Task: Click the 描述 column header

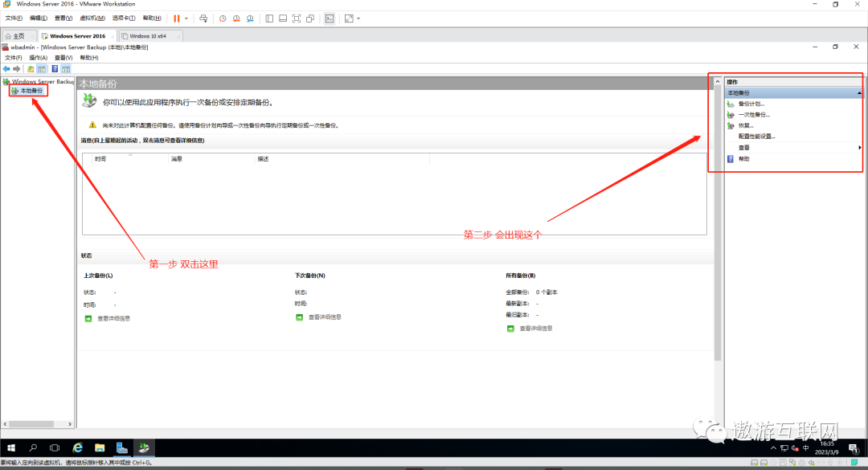Action: (x=342, y=159)
